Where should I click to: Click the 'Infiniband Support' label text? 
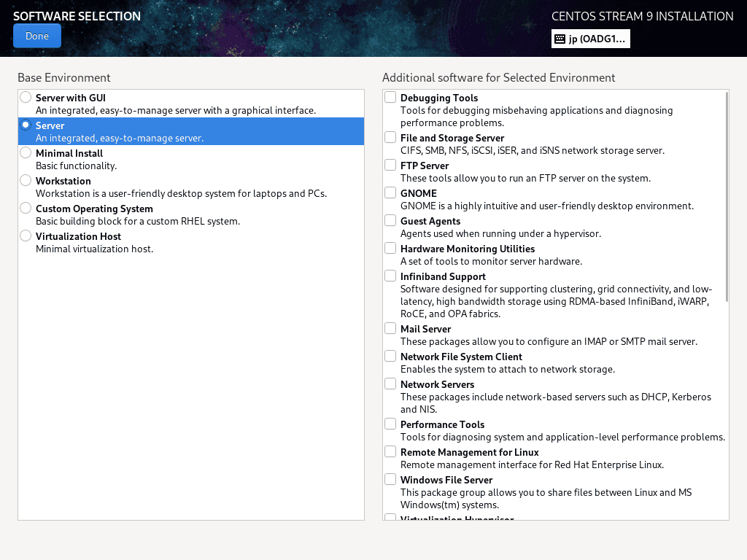tap(443, 276)
